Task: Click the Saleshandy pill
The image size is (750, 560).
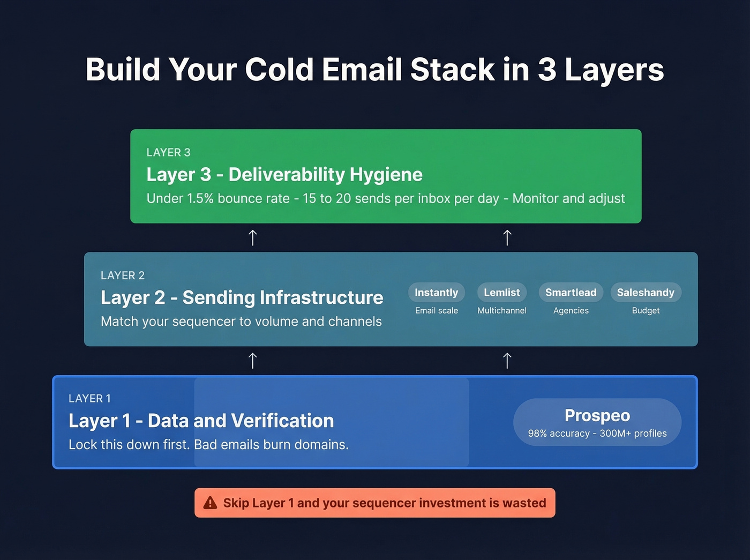Action: tap(646, 292)
